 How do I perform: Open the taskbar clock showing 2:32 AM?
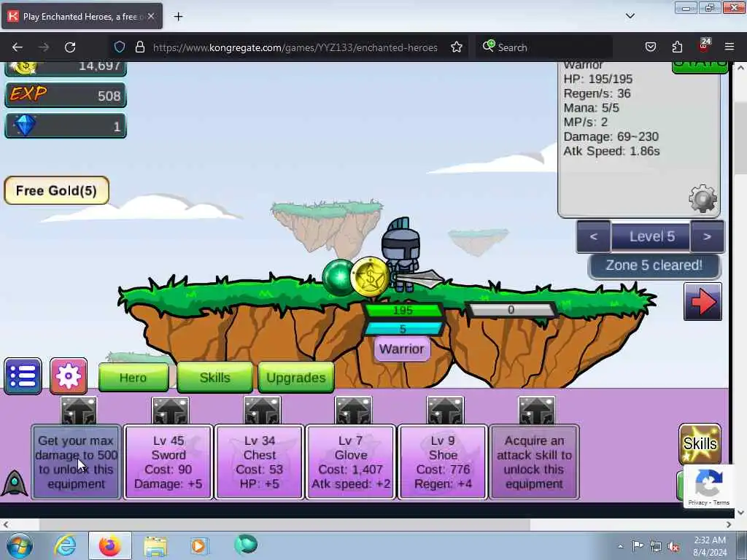(x=709, y=546)
